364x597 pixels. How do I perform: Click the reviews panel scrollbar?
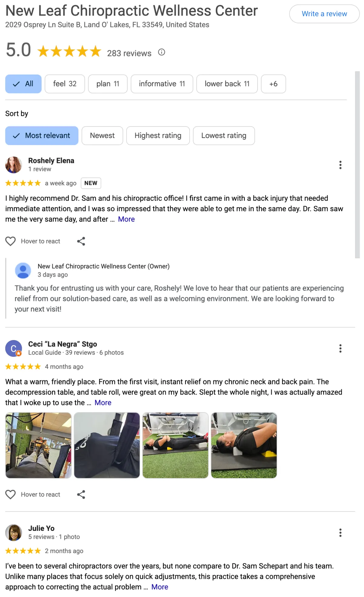click(357, 165)
